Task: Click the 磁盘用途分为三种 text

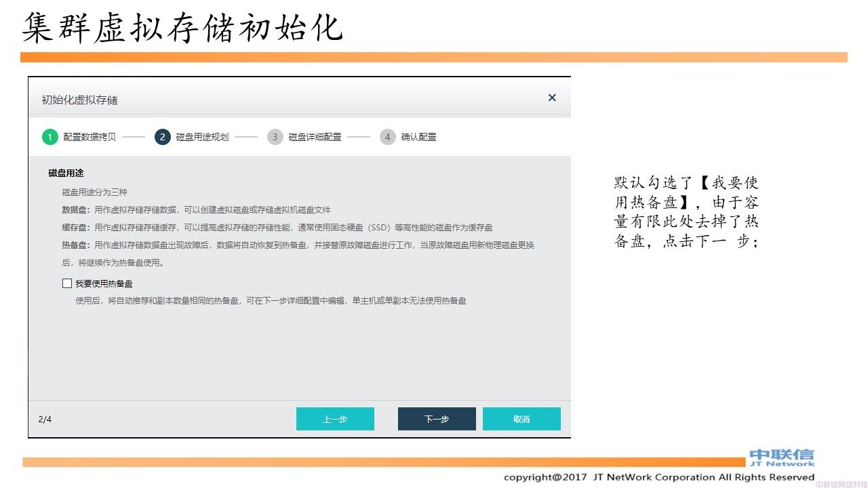Action: point(94,192)
